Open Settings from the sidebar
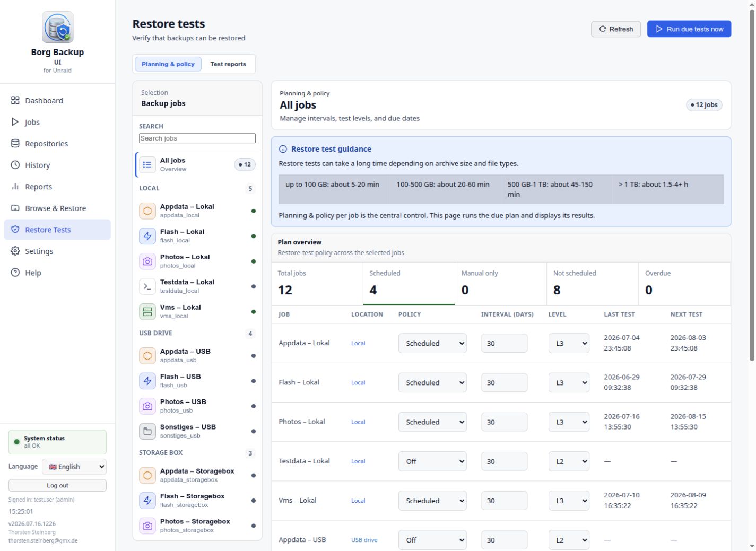The image size is (756, 551). [57, 251]
